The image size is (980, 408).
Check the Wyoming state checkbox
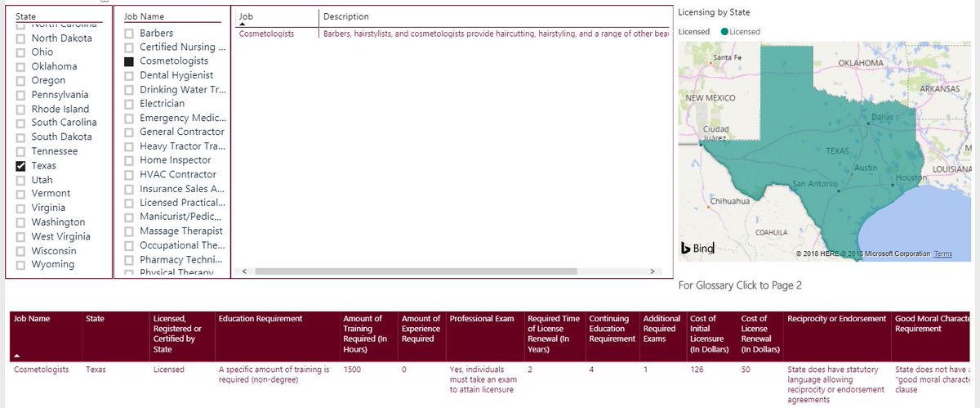21,265
